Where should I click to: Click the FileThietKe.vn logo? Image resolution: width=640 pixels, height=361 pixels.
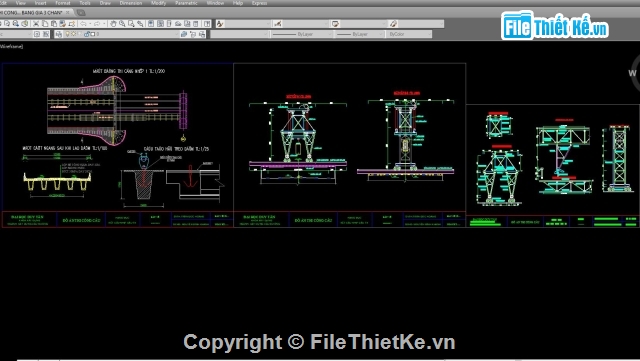[x=555, y=25]
